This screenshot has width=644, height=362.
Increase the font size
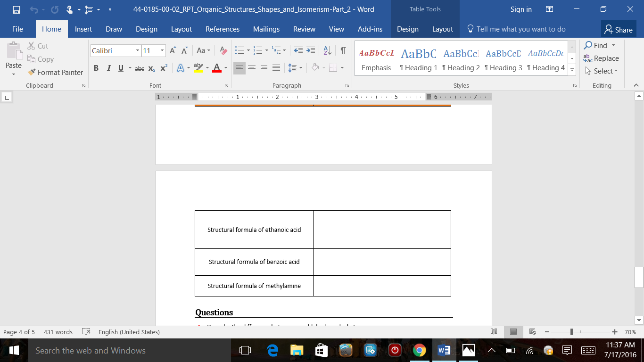coord(173,50)
